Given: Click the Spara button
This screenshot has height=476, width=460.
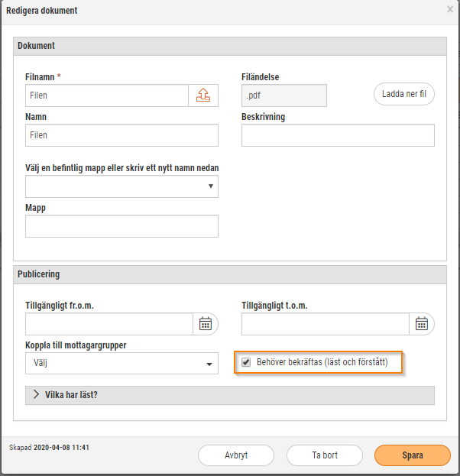Looking at the screenshot, I should tap(413, 455).
